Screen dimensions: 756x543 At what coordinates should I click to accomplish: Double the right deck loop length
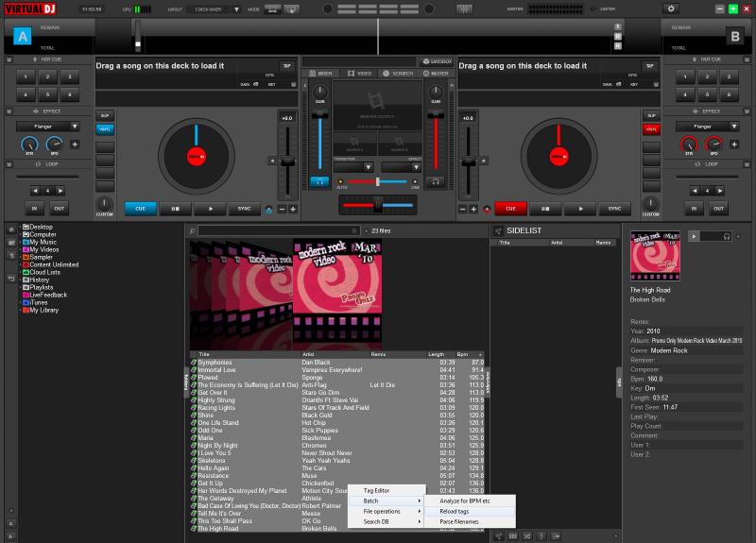pos(720,191)
